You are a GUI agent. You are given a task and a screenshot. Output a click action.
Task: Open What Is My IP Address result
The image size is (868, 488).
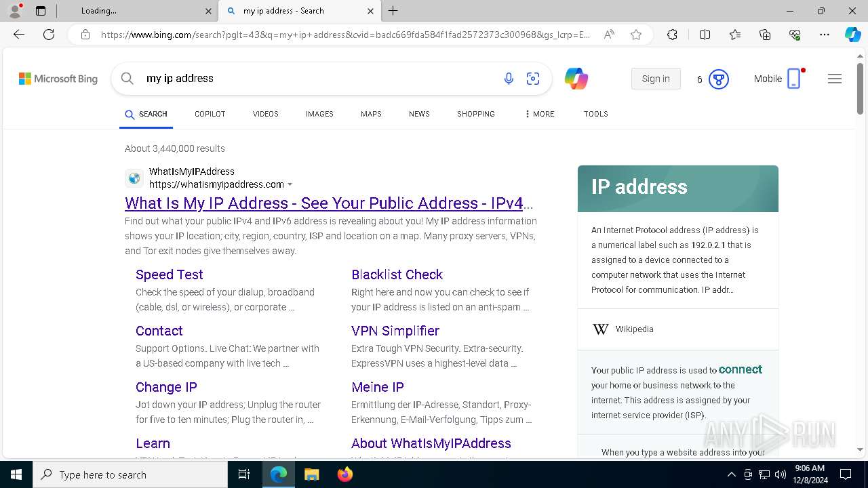(x=329, y=203)
